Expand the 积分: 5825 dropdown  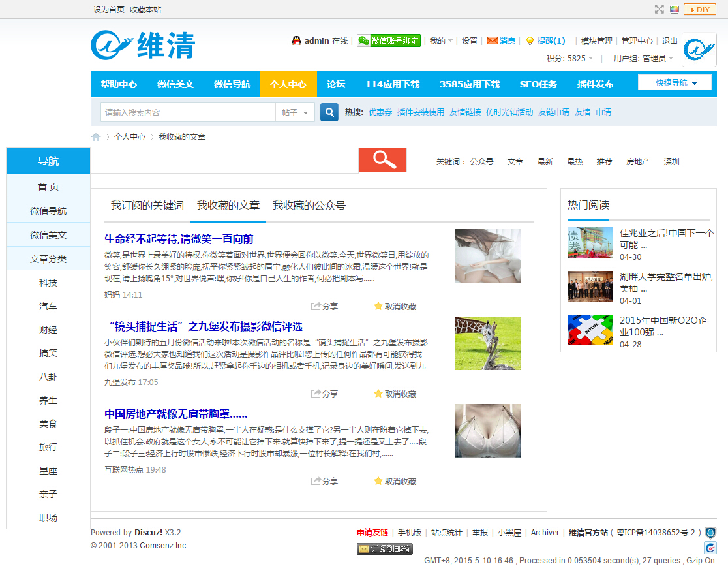tap(569, 59)
